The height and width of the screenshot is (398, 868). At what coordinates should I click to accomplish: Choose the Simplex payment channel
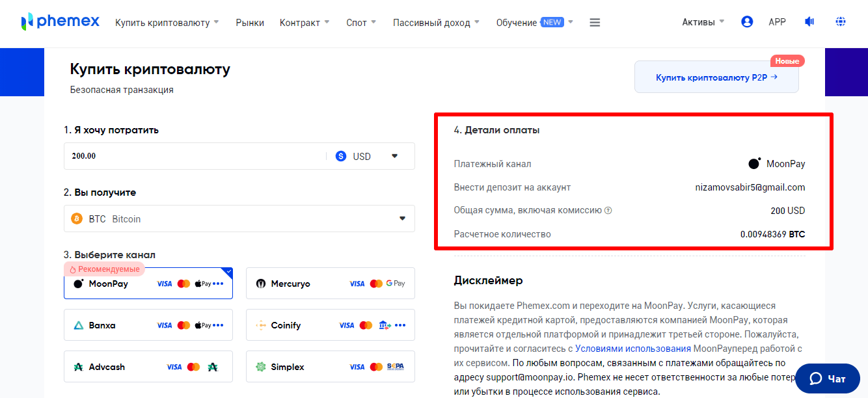click(x=330, y=367)
